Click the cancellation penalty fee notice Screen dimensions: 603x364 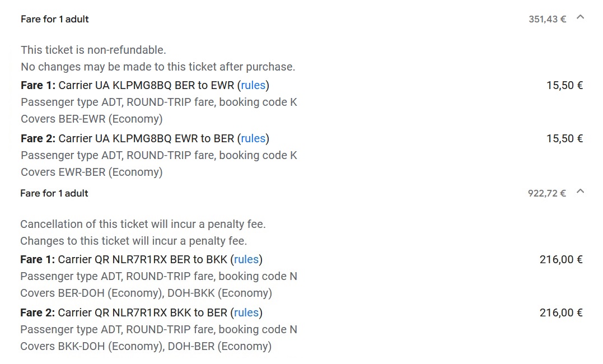143,225
